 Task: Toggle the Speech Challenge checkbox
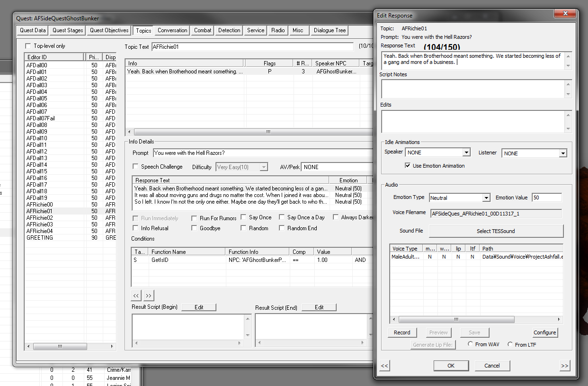pyautogui.click(x=136, y=167)
